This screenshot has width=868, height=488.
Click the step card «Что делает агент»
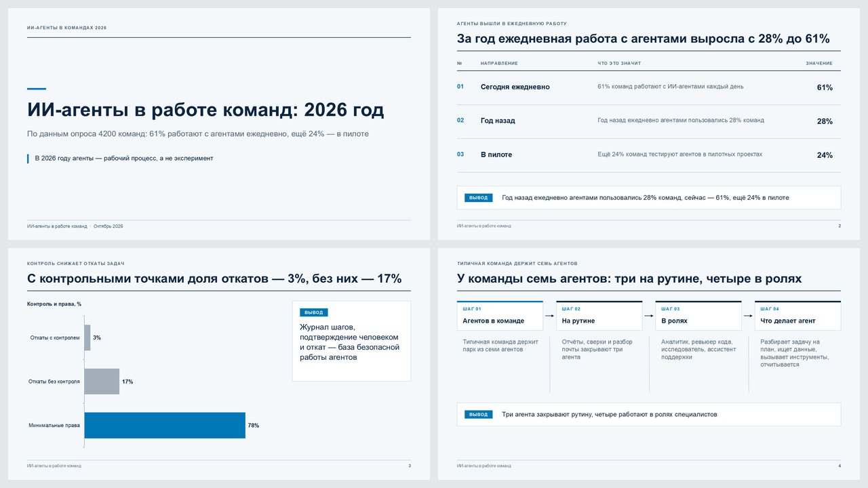797,316
